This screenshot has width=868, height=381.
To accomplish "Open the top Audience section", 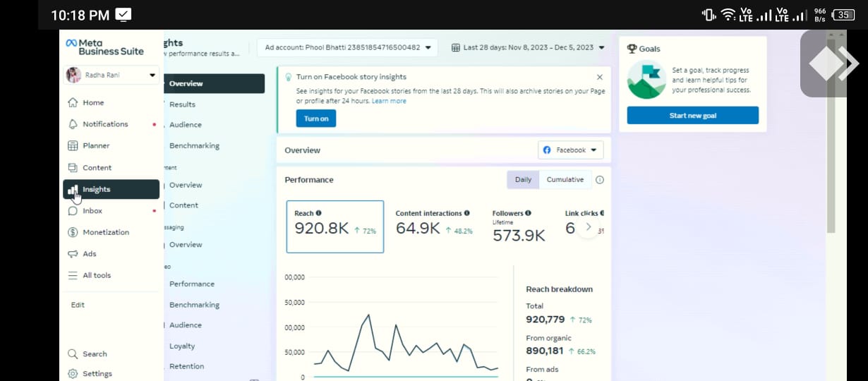I will point(186,125).
